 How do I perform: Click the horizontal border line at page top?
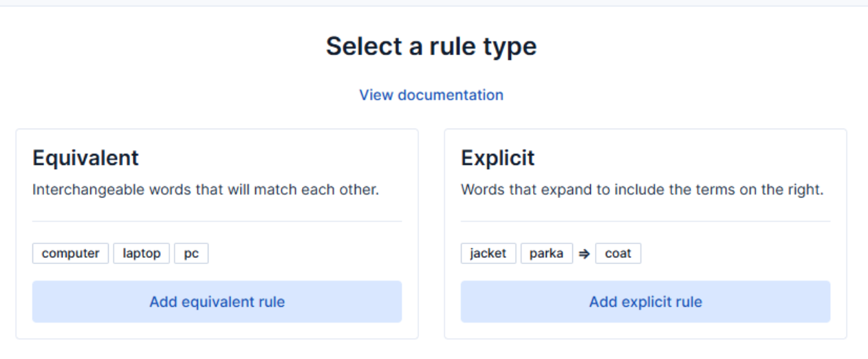[433, 6]
